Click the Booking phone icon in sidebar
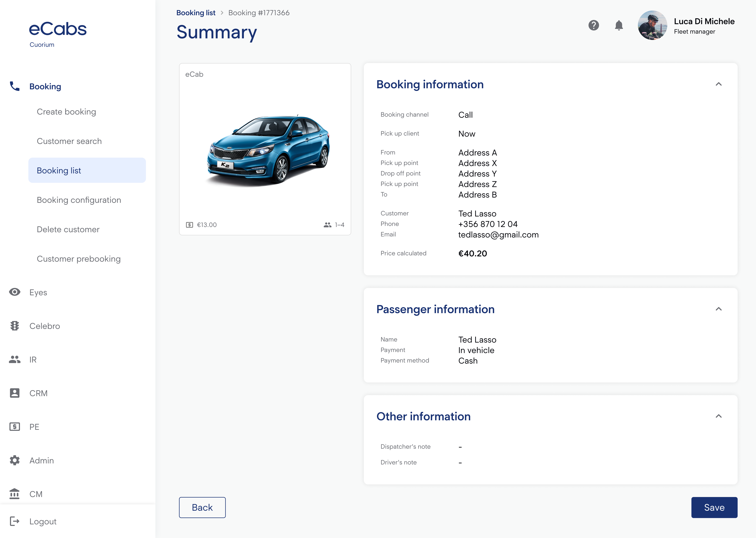Image resolution: width=756 pixels, height=538 pixels. click(15, 86)
